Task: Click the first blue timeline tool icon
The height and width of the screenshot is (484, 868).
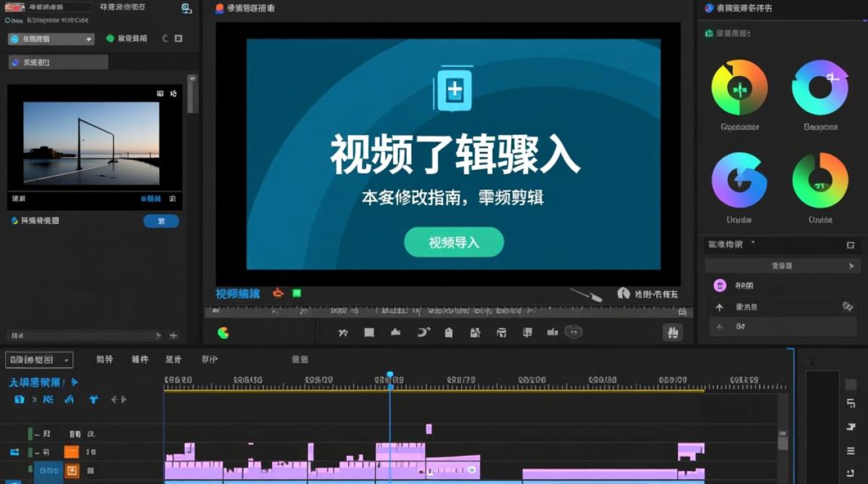Action: pos(19,399)
